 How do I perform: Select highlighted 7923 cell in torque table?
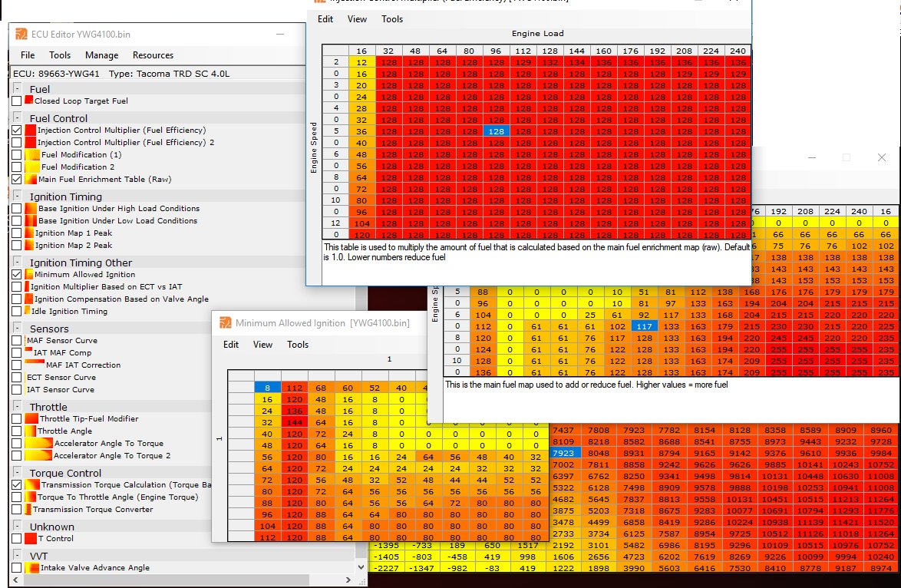tap(563, 453)
